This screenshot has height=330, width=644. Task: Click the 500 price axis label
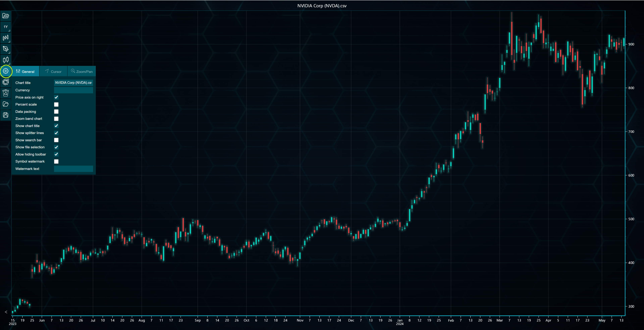(x=631, y=219)
